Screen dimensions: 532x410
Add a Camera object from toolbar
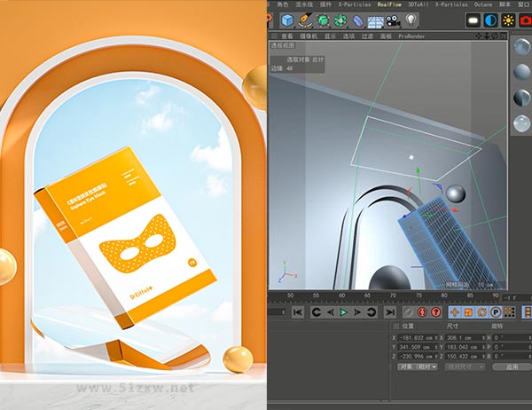click(393, 20)
